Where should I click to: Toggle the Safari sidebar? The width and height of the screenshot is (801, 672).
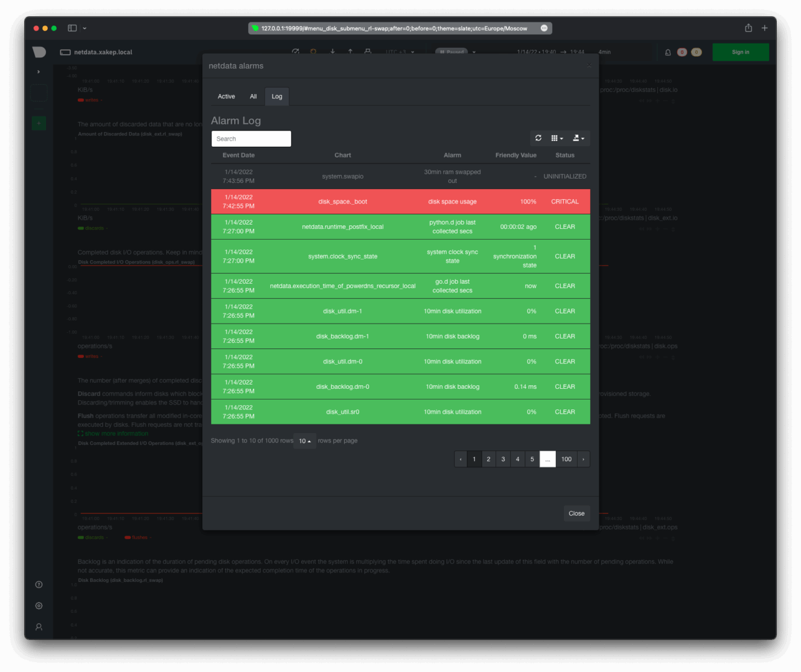[72, 28]
